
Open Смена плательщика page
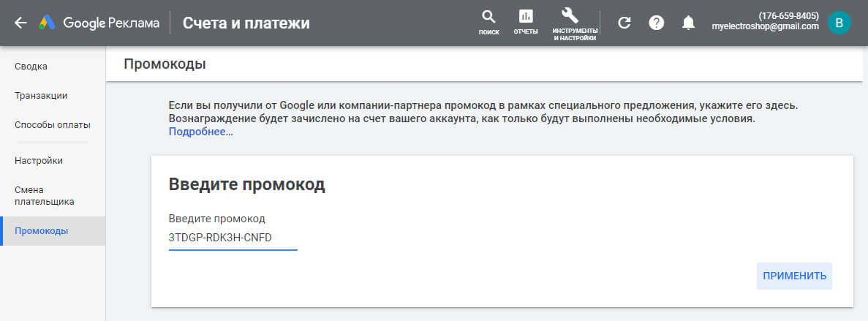pyautogui.click(x=45, y=195)
